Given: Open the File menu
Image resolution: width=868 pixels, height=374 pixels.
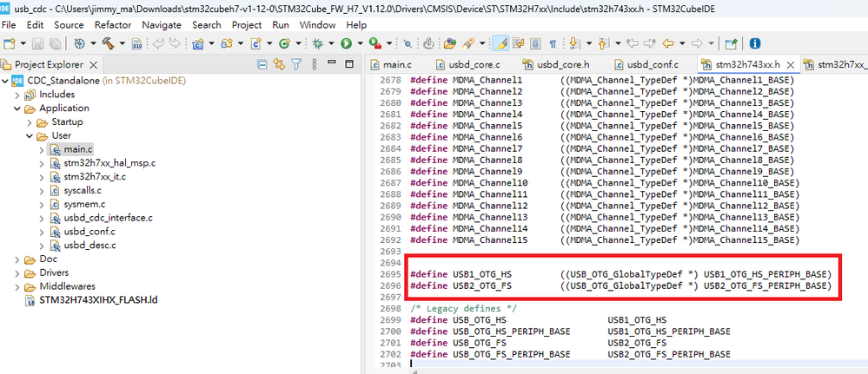Looking at the screenshot, I should (x=9, y=25).
